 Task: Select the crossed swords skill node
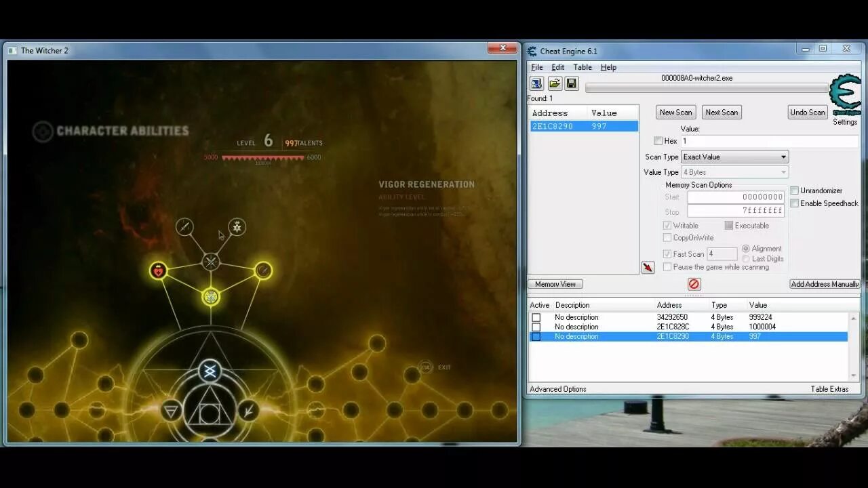click(211, 261)
